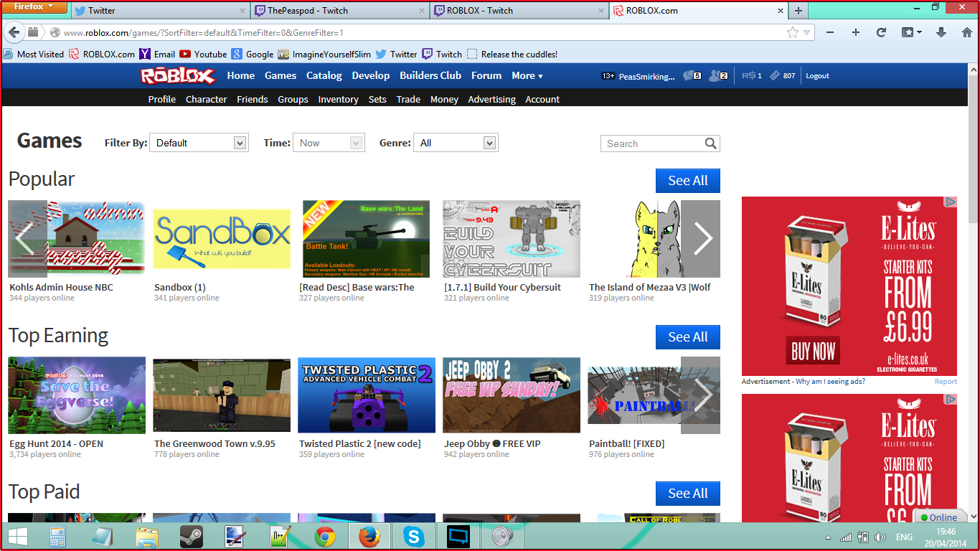
Task: Open Google Chrome from the taskbar
Action: click(x=325, y=537)
